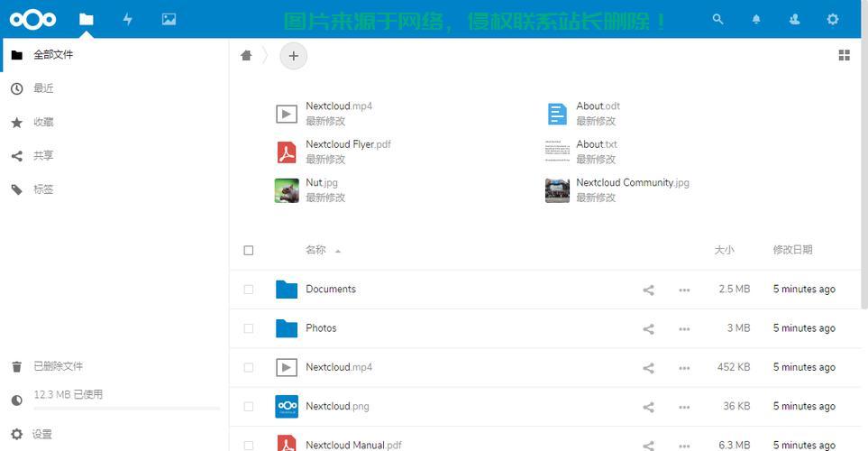Open the Gallery picture icon
The image size is (868, 451).
point(169,19)
